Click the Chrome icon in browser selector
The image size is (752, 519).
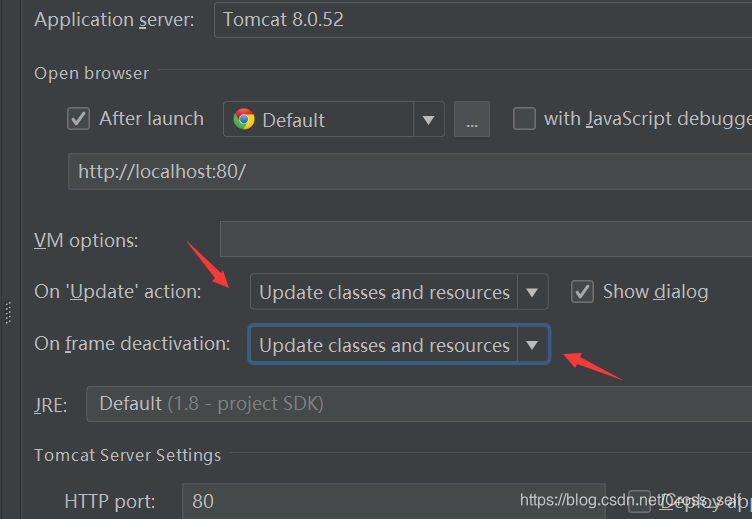[244, 119]
